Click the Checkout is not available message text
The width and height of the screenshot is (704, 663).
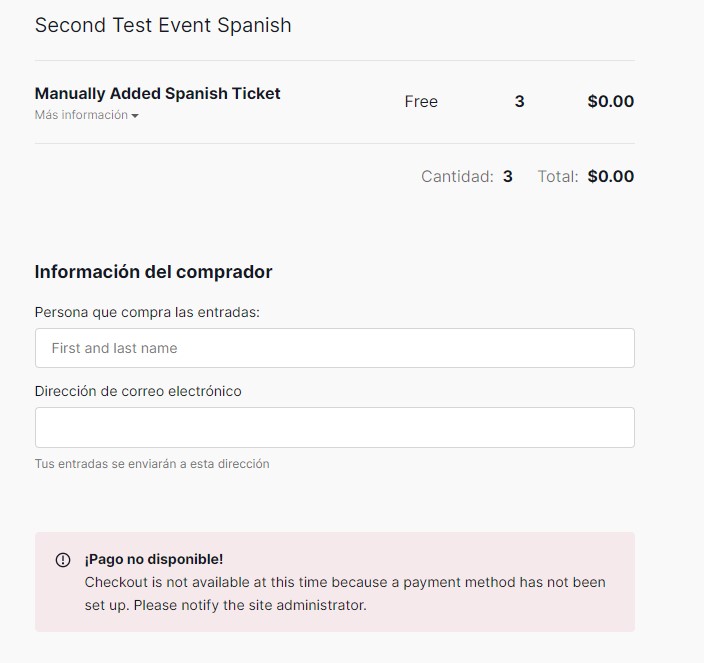345,593
